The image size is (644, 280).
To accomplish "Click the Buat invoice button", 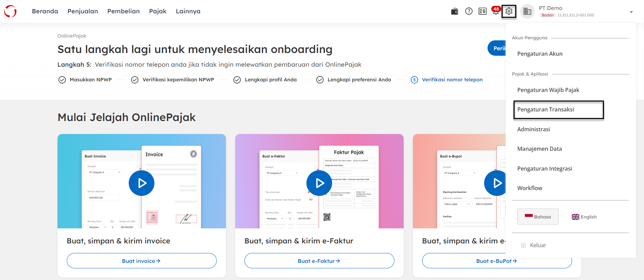I will click(141, 261).
